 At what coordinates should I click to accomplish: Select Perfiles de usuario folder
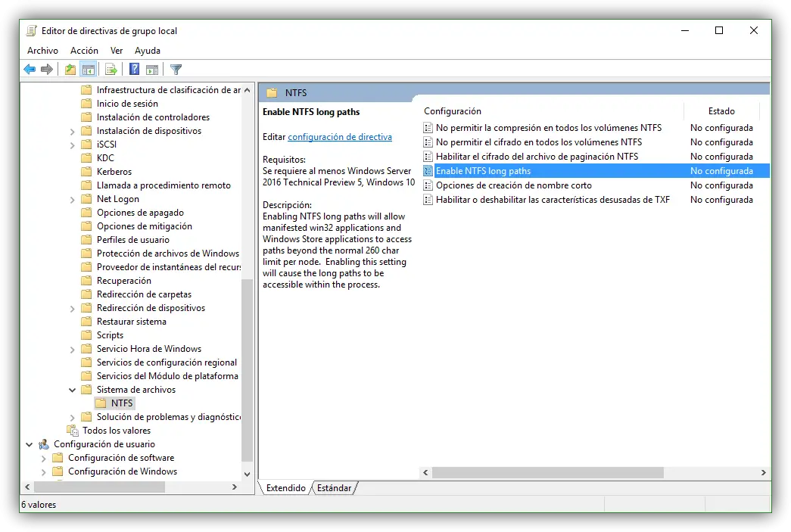point(133,240)
